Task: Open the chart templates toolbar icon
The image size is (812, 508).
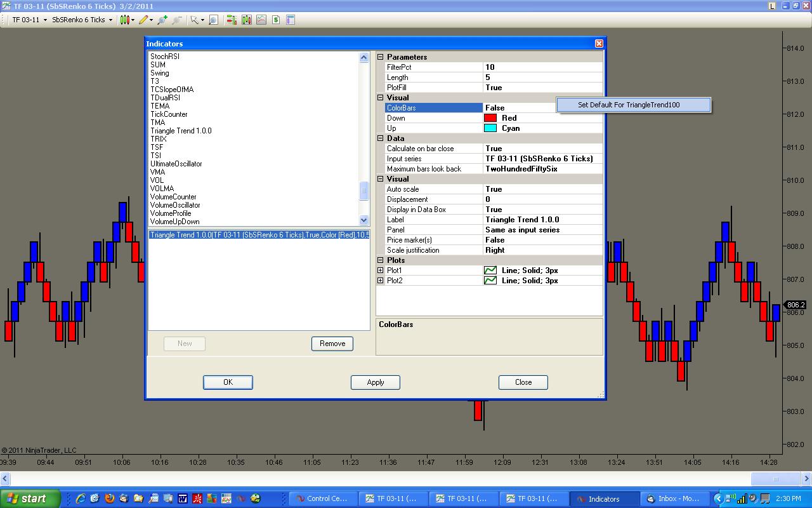Action: click(291, 20)
